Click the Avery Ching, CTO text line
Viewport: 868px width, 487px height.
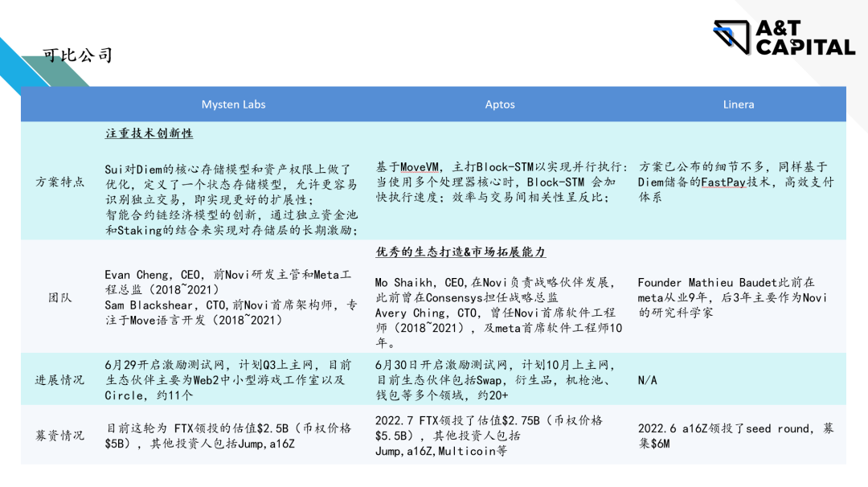(499, 328)
